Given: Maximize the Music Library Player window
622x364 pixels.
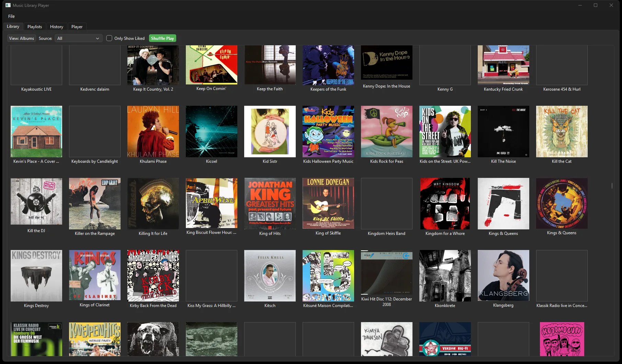Looking at the screenshot, I should (x=596, y=5).
